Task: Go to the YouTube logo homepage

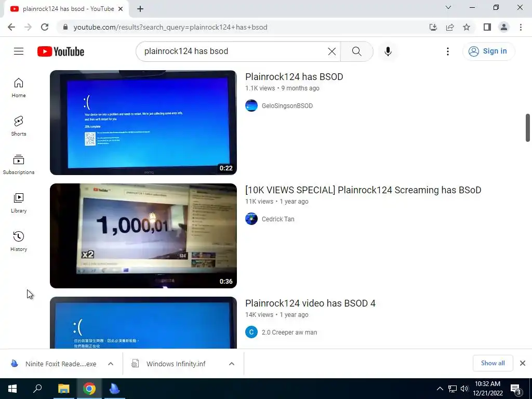Action: coord(61,51)
